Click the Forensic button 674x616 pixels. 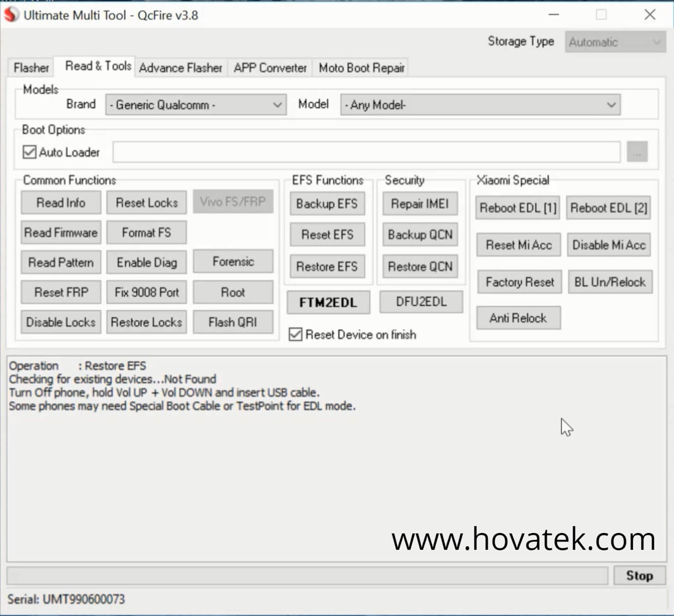[x=233, y=261]
